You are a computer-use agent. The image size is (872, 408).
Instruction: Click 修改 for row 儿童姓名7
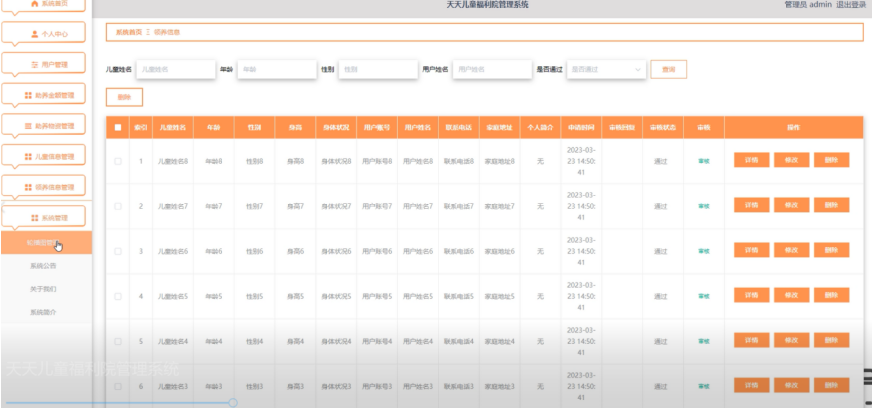pyautogui.click(x=791, y=205)
